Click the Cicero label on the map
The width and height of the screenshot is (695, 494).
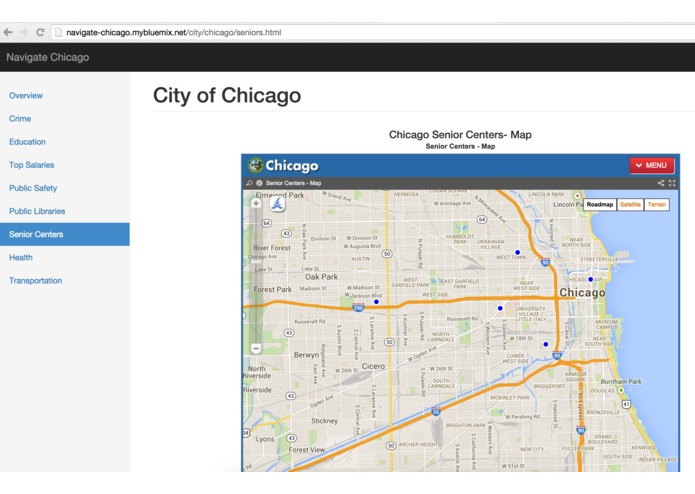click(x=373, y=366)
